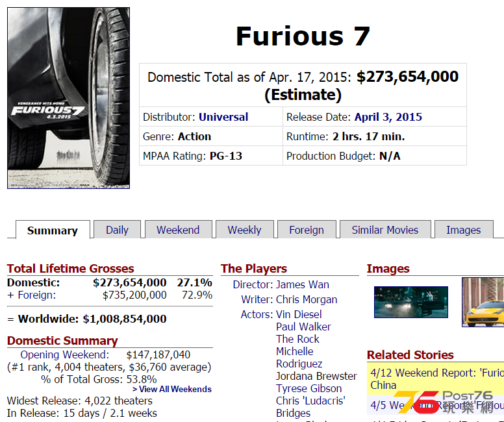
Task: Open the street racing scene thumbnail
Action: (410, 302)
